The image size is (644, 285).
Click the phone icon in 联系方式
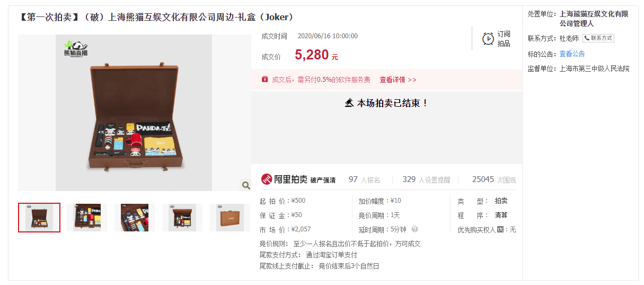point(587,38)
